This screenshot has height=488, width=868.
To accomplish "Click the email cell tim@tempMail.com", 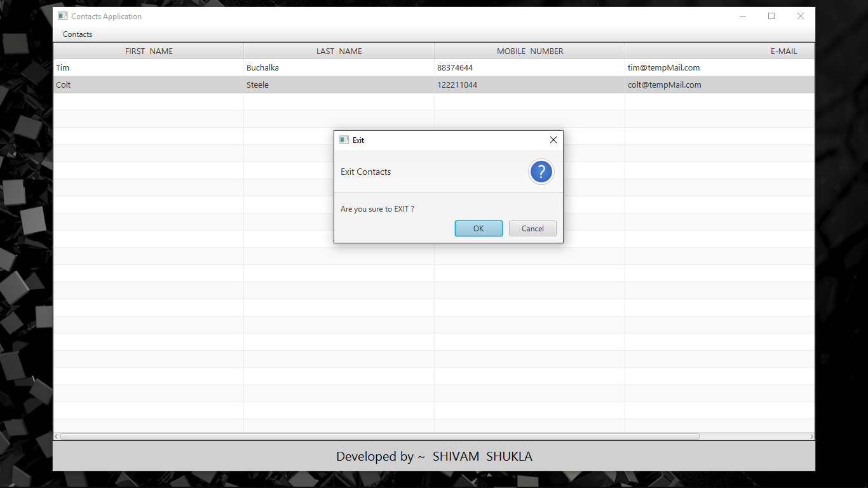I will tap(663, 67).
